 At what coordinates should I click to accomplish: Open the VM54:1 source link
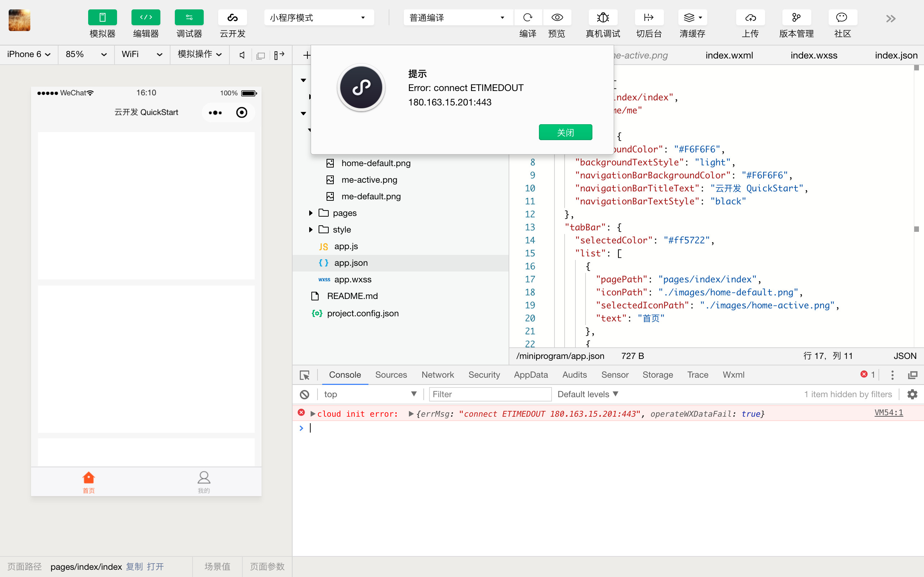[889, 413]
